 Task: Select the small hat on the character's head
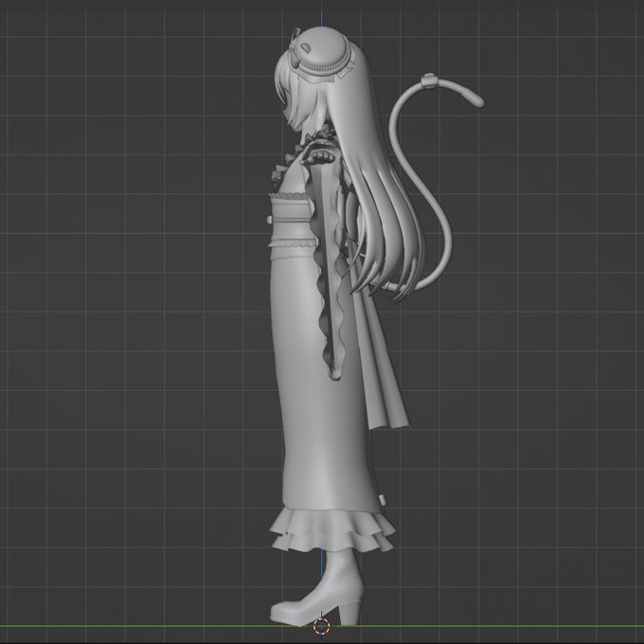tap(322, 53)
